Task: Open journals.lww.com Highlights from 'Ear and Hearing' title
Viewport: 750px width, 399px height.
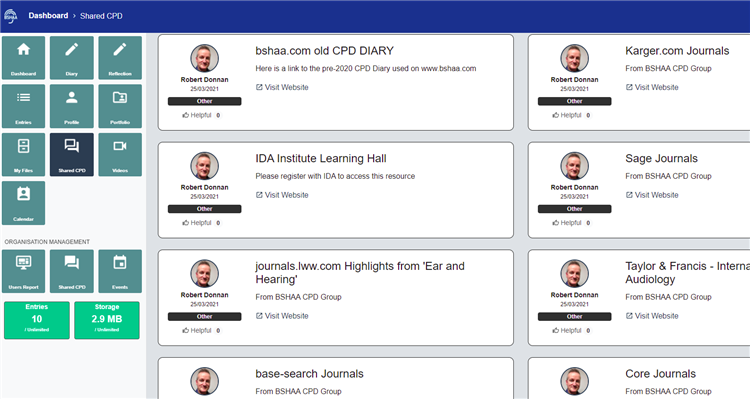Action: pyautogui.click(x=360, y=273)
